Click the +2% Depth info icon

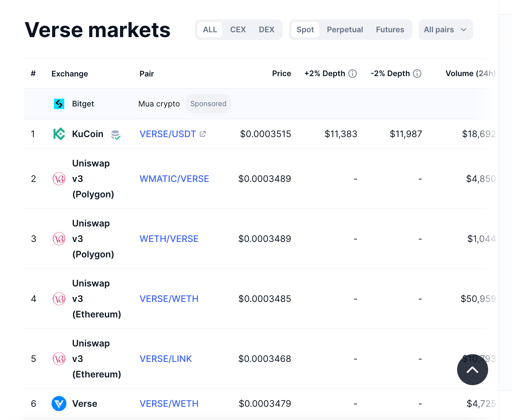coord(353,74)
